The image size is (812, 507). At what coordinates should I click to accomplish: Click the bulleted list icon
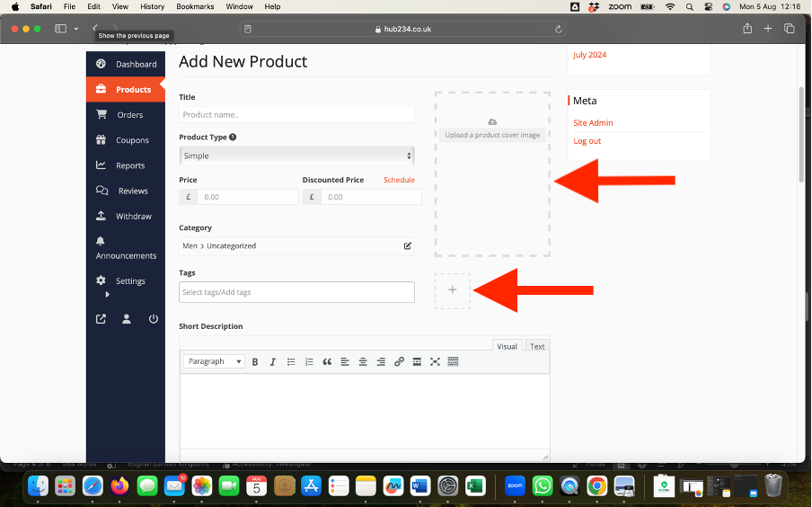(x=291, y=361)
